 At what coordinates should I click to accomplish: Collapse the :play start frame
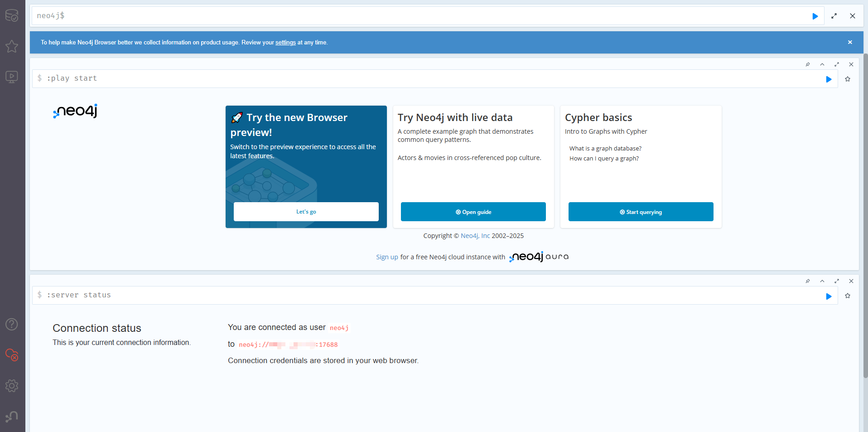822,64
